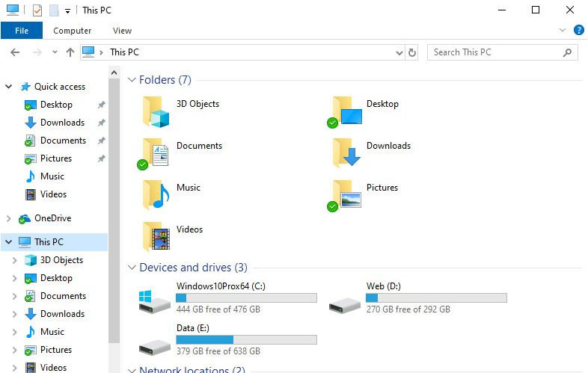Select Pictures under This PC tree
Image resolution: width=588 pixels, height=373 pixels.
(x=56, y=350)
